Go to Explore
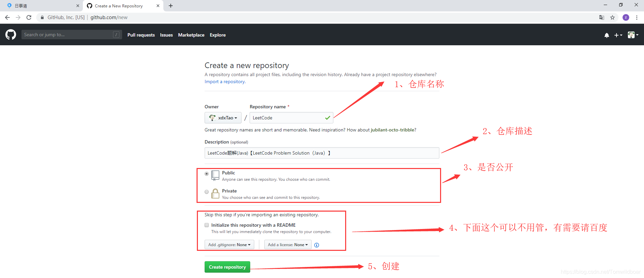This screenshot has width=644, height=278. click(x=218, y=35)
